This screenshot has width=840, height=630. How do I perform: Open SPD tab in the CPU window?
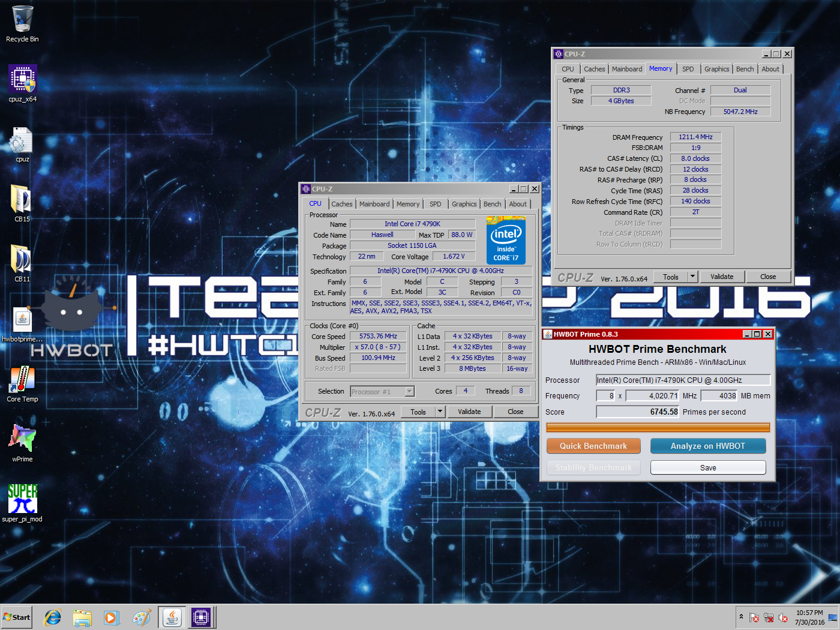[436, 204]
